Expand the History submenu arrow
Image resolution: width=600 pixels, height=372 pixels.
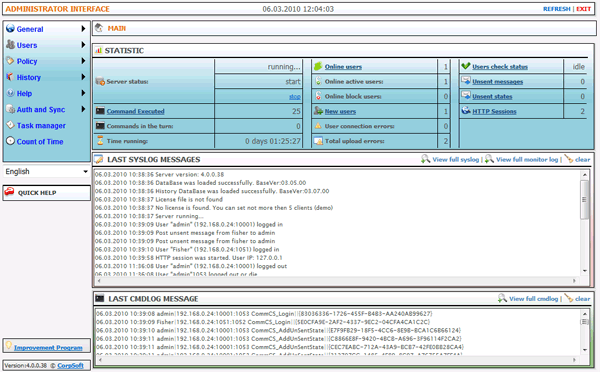point(83,77)
